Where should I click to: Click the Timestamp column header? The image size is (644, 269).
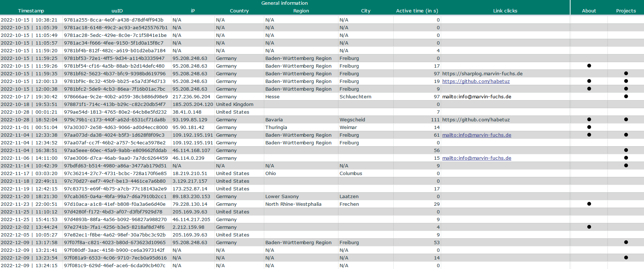[31, 11]
